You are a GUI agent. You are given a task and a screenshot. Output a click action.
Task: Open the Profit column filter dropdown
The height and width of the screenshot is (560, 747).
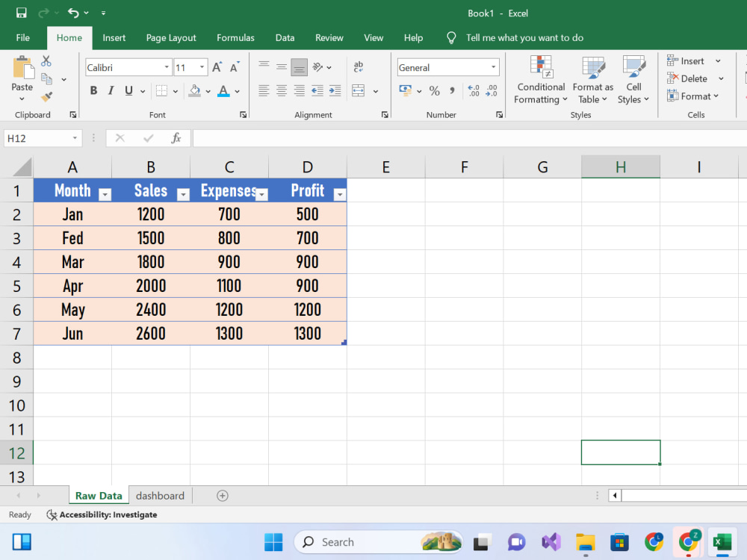point(339,194)
